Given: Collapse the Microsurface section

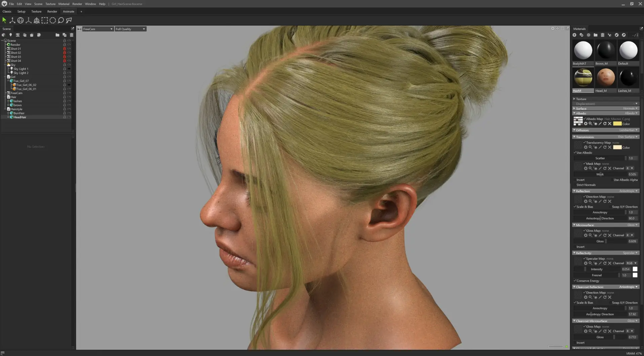Looking at the screenshot, I should [574, 225].
